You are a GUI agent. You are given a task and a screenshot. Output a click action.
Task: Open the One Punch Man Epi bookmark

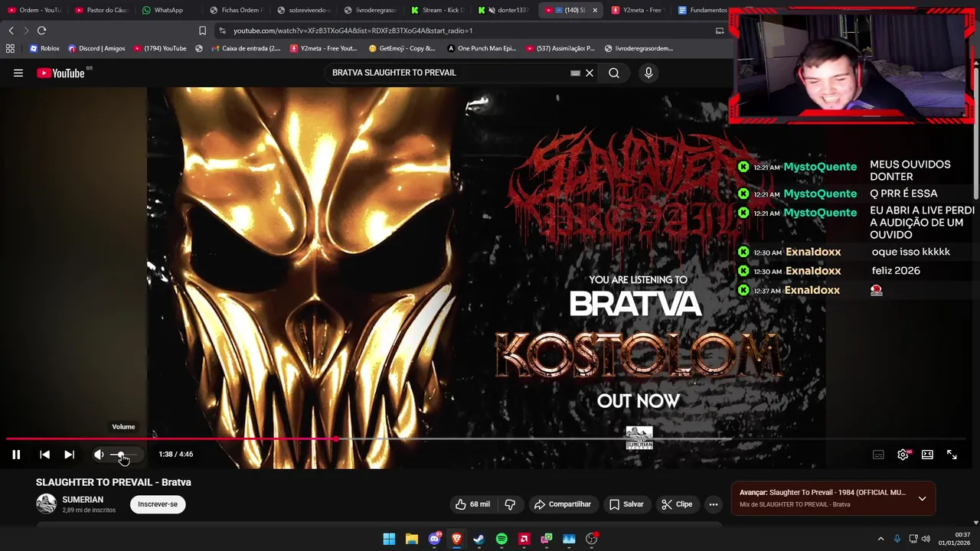tap(482, 48)
